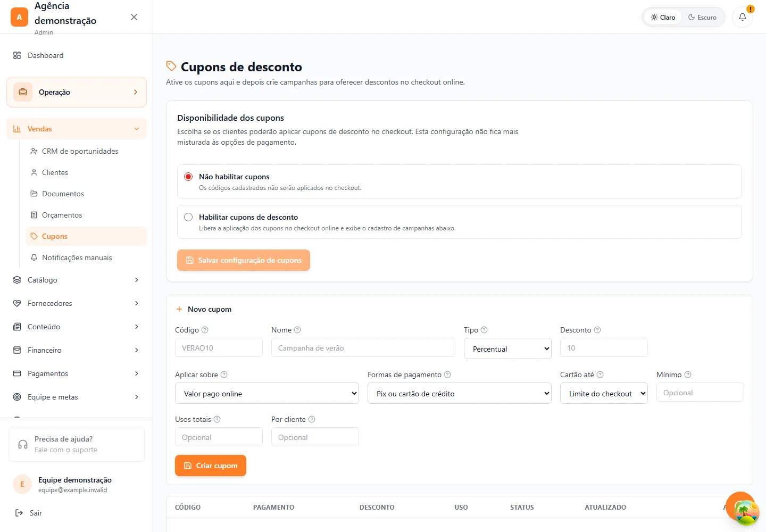Open the Clientes page
The image size is (766, 532).
(x=86, y=172)
